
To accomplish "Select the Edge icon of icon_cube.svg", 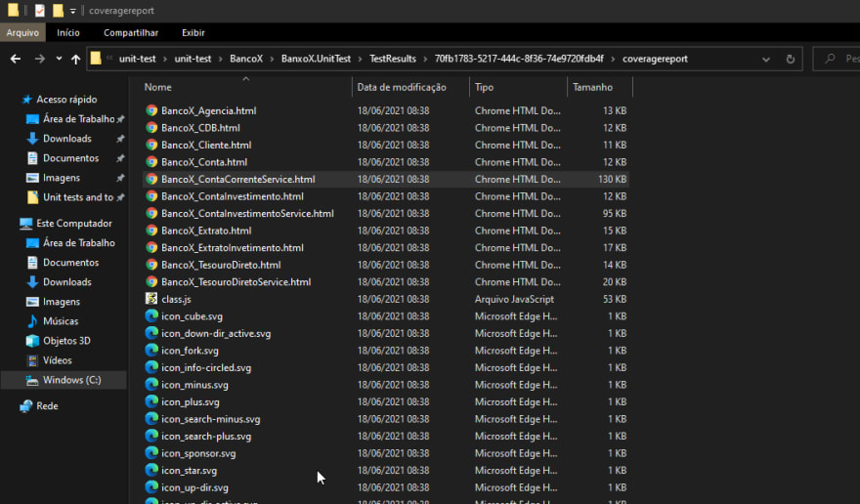I will coord(151,315).
